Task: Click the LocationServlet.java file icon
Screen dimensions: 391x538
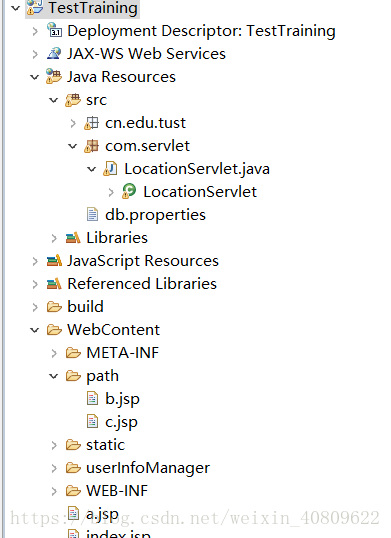Action: pyautogui.click(x=111, y=169)
